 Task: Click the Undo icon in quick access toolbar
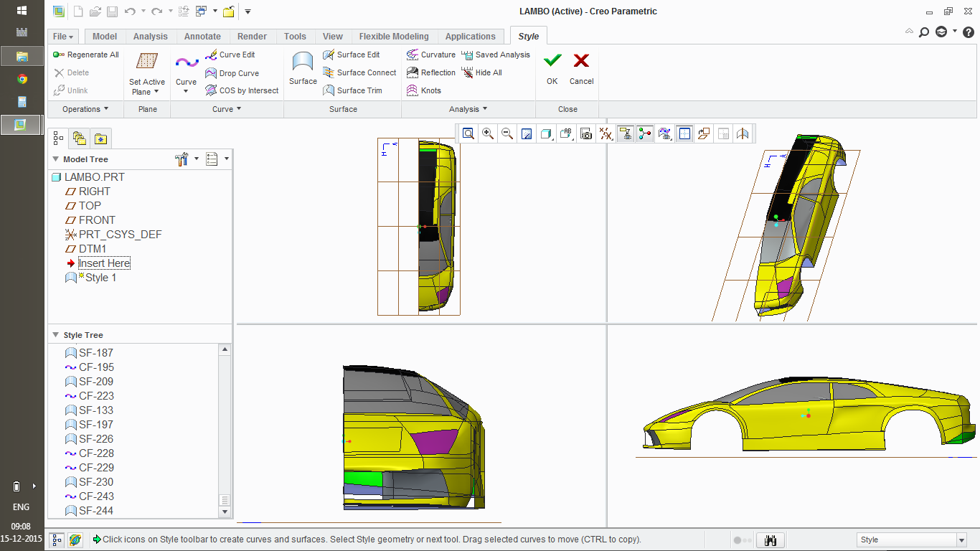coord(130,11)
